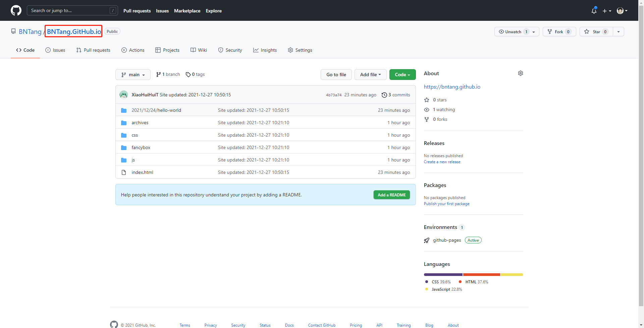The width and height of the screenshot is (644, 328).
Task: Open the plus create-new menu
Action: coord(607,11)
